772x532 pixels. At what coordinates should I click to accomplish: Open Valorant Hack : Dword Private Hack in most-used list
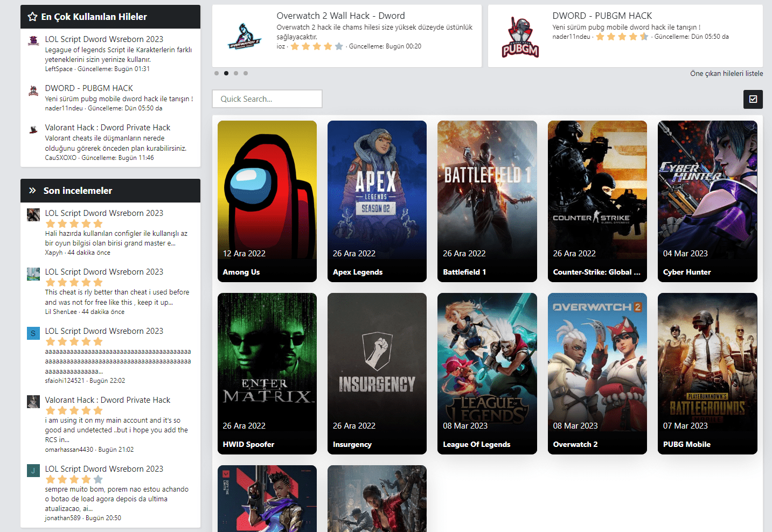[108, 128]
